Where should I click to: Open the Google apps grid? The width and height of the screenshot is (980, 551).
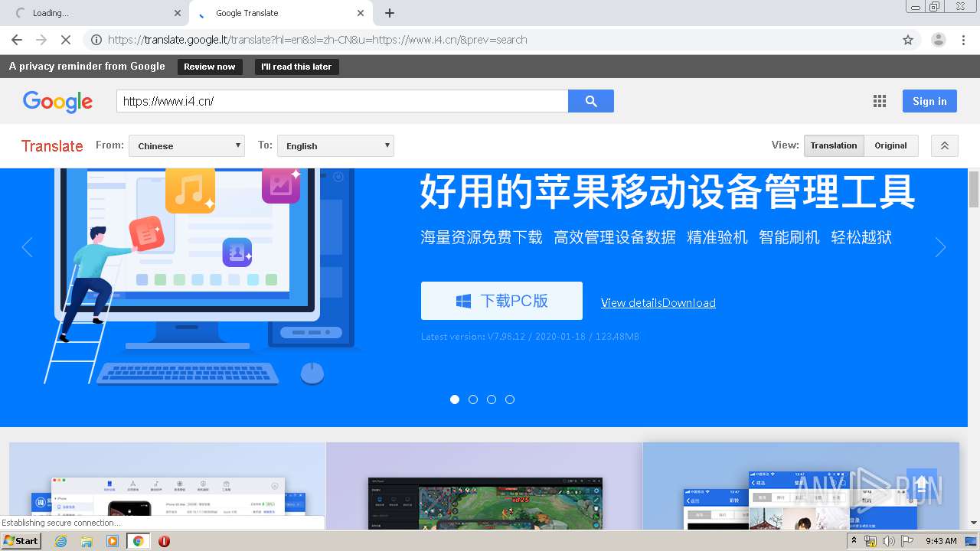880,101
